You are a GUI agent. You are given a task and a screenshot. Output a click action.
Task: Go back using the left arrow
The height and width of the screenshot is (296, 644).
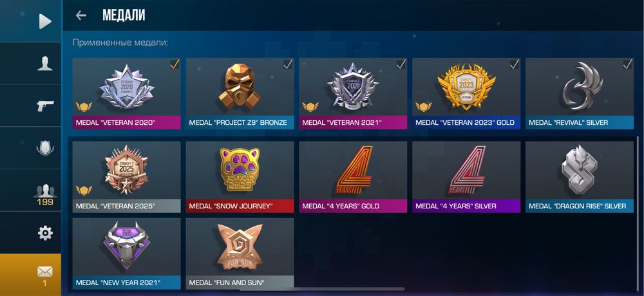tap(81, 15)
